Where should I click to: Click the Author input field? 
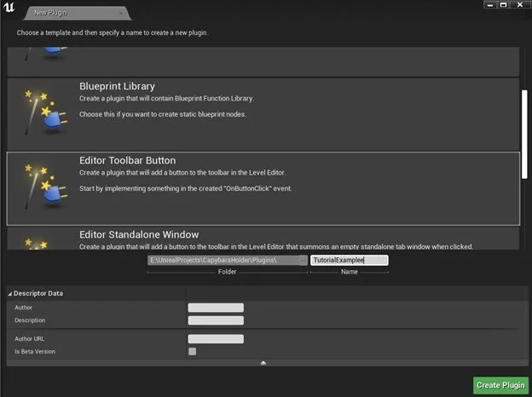pos(216,308)
